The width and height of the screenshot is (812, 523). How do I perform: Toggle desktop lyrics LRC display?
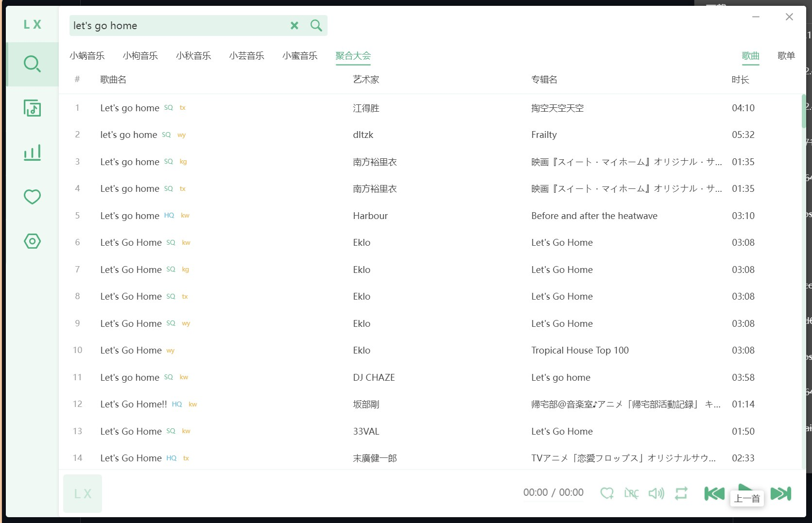(631, 493)
